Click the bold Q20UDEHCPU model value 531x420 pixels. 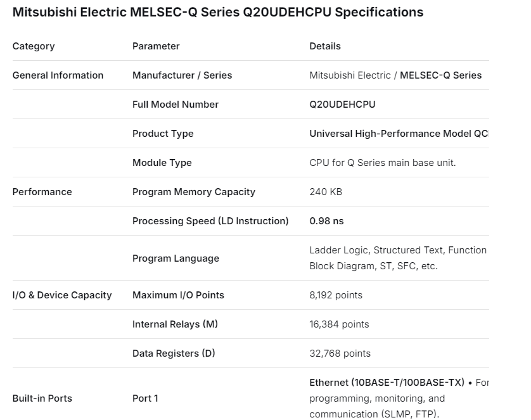(x=342, y=105)
